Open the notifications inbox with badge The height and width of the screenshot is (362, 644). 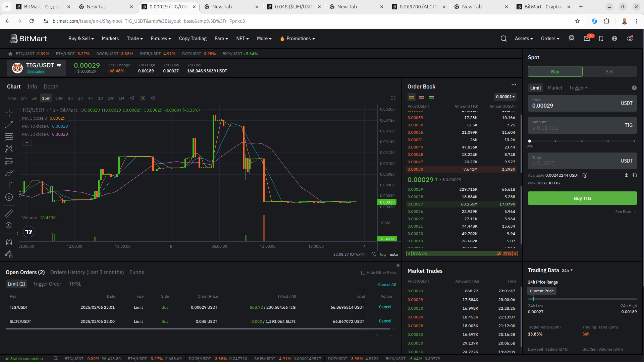click(x=587, y=38)
